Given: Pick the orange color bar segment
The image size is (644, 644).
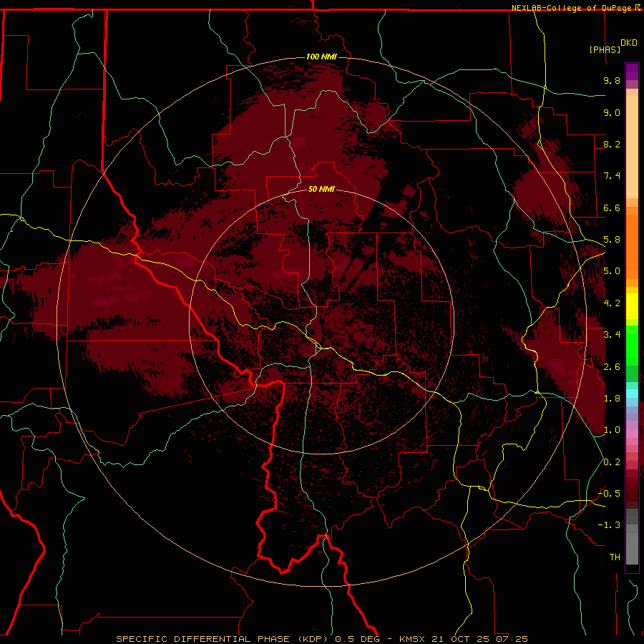Looking at the screenshot, I should pyautogui.click(x=632, y=248).
